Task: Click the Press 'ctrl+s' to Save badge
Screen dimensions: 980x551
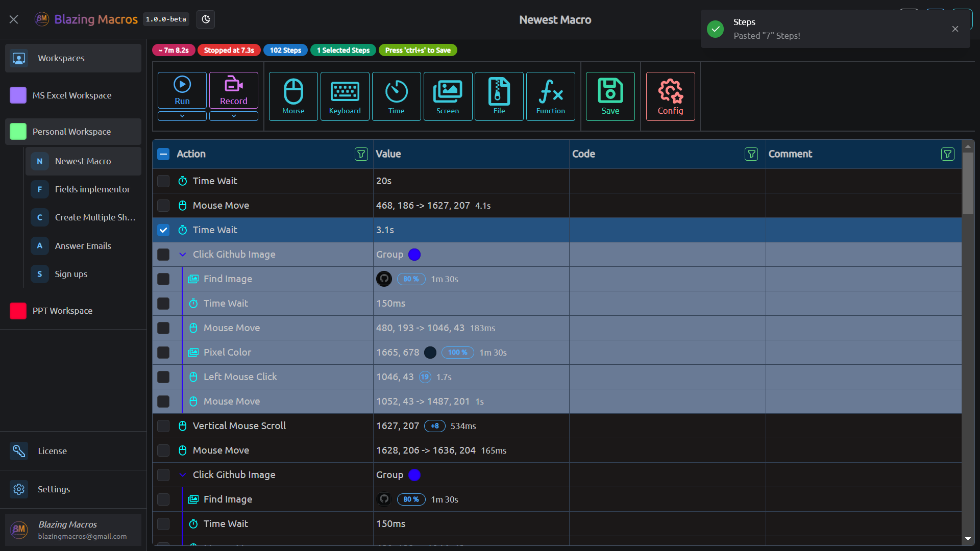Action: click(418, 50)
